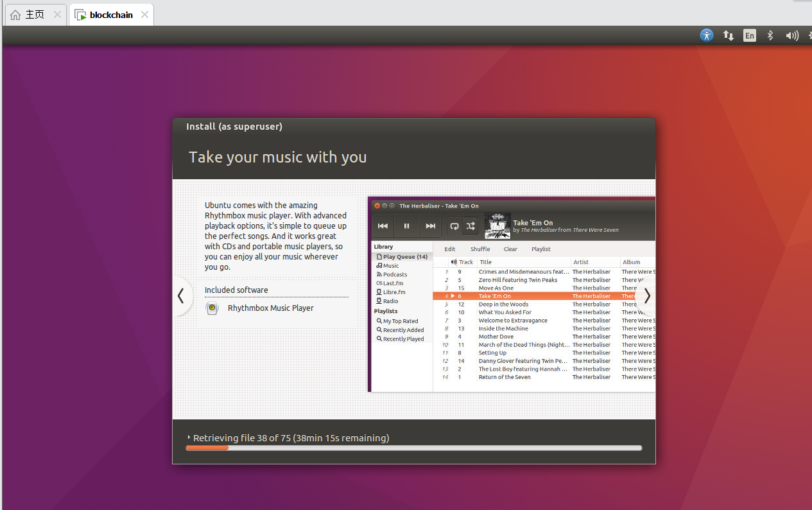Select Libre.fm in Library sidebar
This screenshot has height=510, width=812.
tap(391, 292)
